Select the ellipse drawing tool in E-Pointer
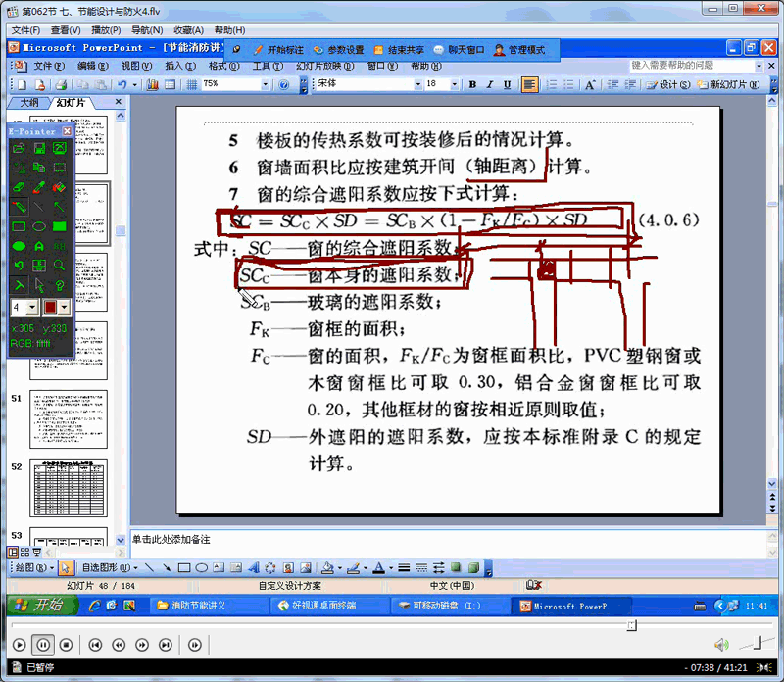The image size is (784, 682). (39, 225)
